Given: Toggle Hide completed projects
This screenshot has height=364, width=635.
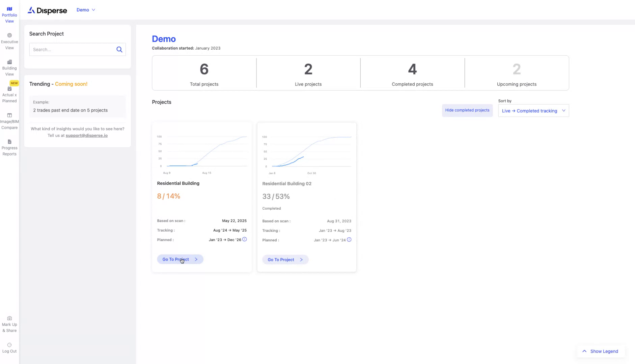Looking at the screenshot, I should point(467,110).
